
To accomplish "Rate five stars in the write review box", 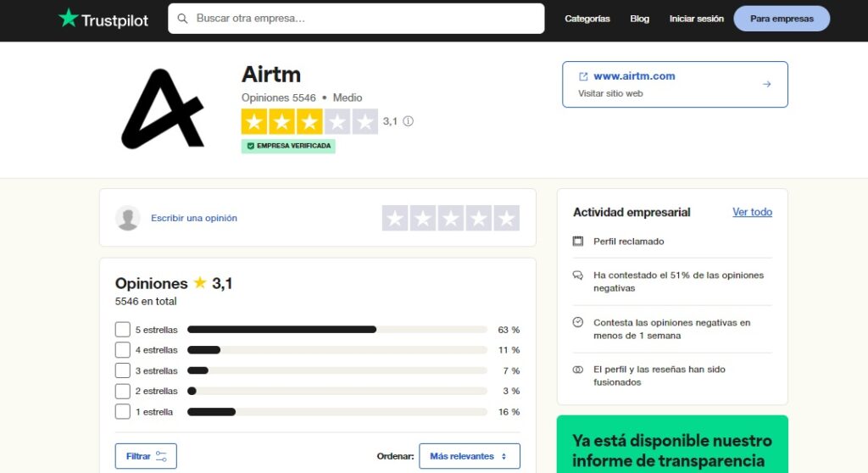I will coord(506,218).
